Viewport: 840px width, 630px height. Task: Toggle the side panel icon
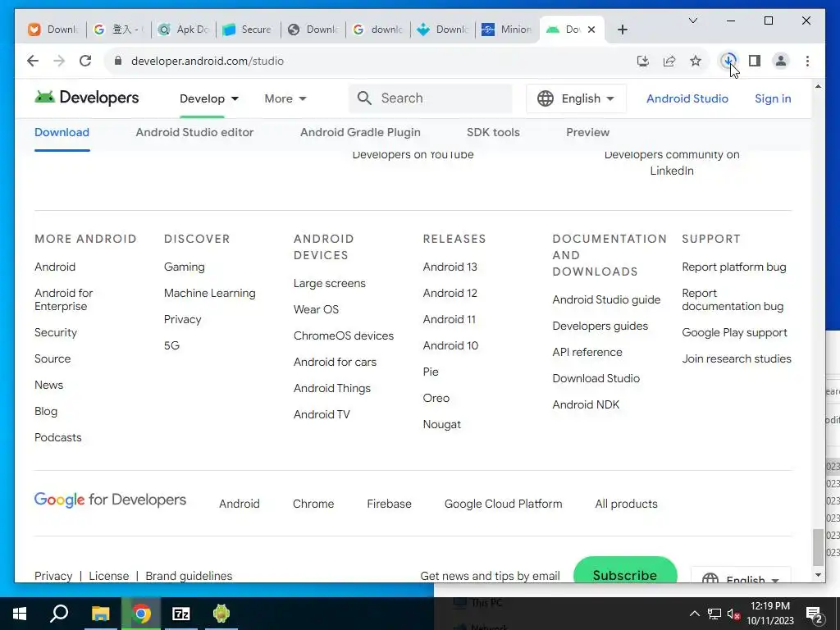click(x=755, y=61)
